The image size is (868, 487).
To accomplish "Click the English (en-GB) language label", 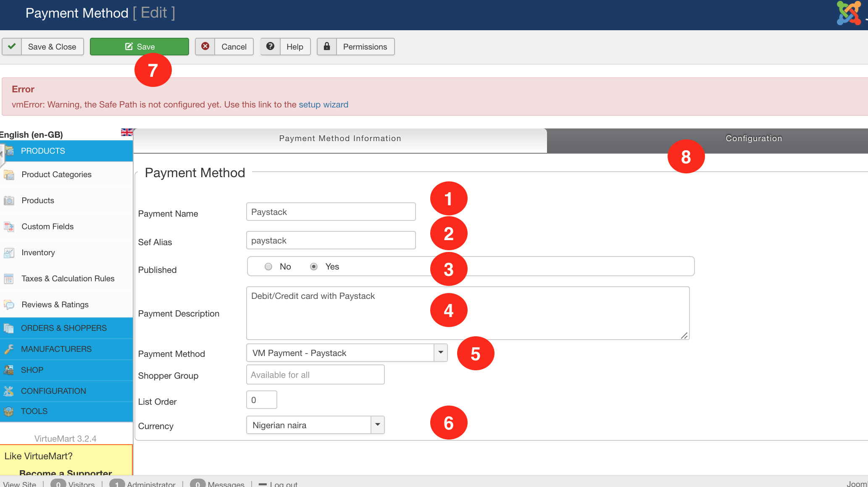I will [32, 135].
